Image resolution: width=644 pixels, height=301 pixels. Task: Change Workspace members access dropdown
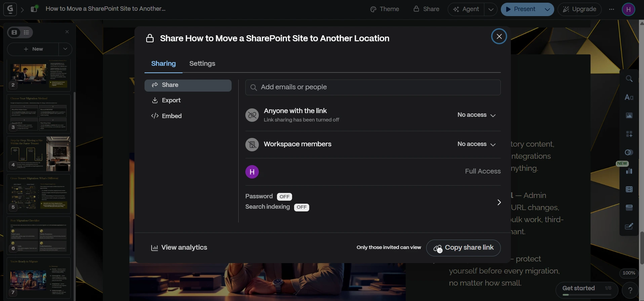(476, 144)
